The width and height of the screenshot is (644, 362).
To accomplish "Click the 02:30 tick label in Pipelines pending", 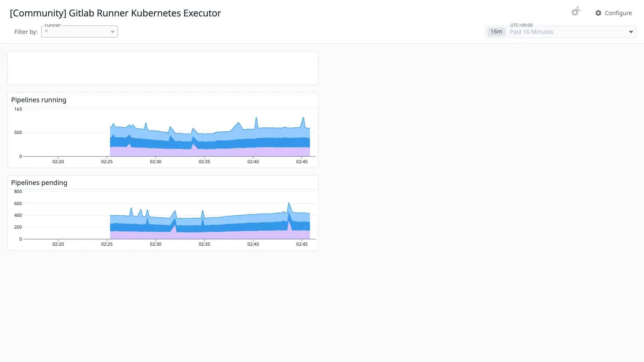I will click(156, 244).
